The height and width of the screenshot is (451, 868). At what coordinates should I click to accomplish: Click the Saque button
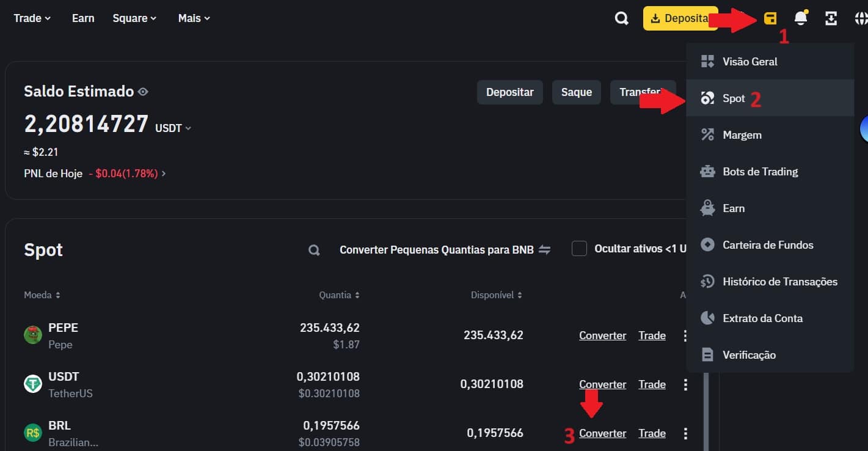click(577, 92)
